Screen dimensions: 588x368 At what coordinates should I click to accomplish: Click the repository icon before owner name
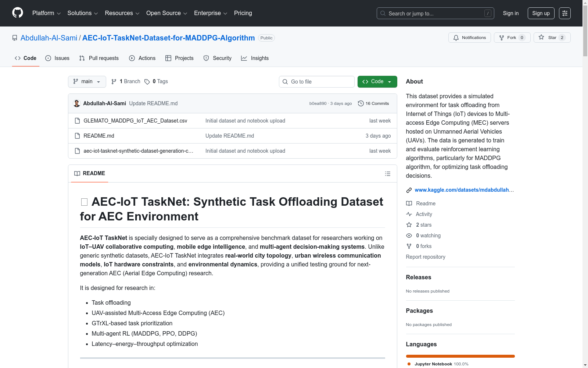(x=15, y=38)
